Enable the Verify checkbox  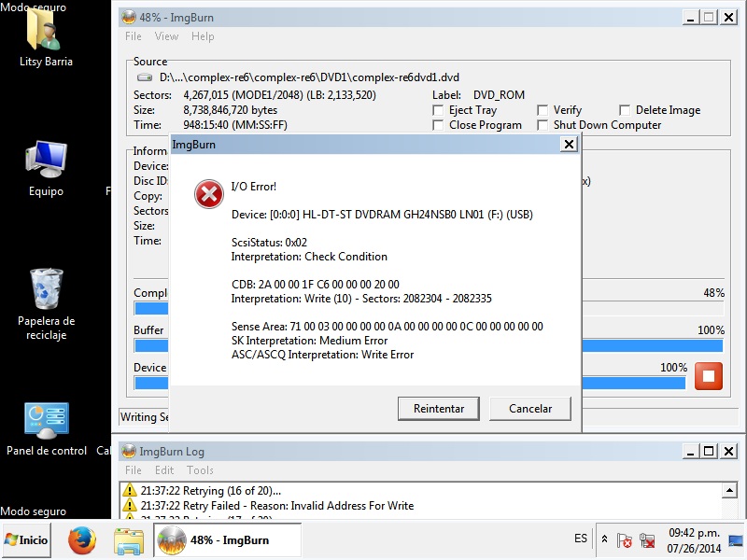tap(543, 110)
